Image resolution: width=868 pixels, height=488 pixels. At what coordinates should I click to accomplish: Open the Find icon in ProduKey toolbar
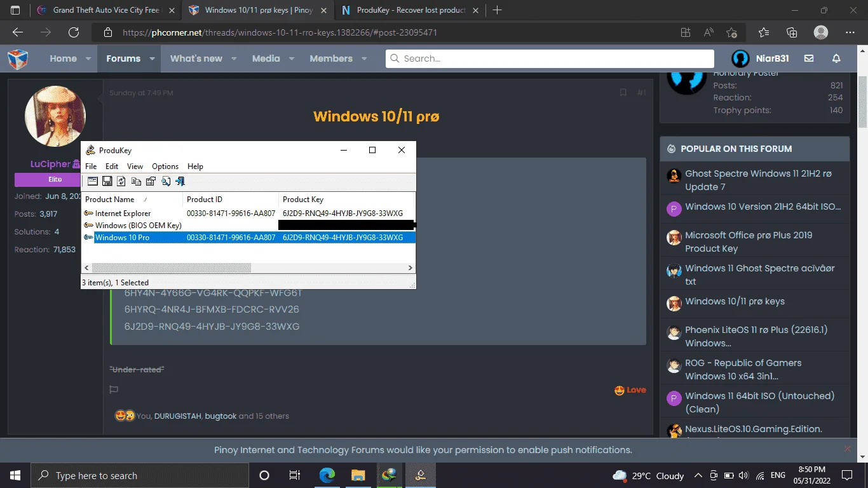click(166, 182)
